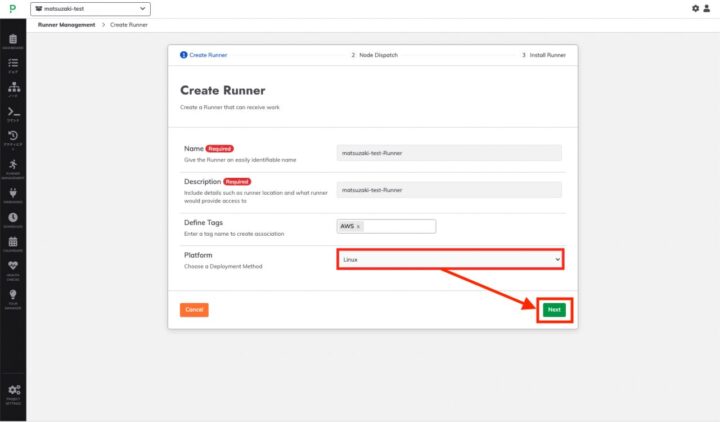Open the Commands terminal icon
Viewport: 720px width, 422px height.
coord(13,113)
